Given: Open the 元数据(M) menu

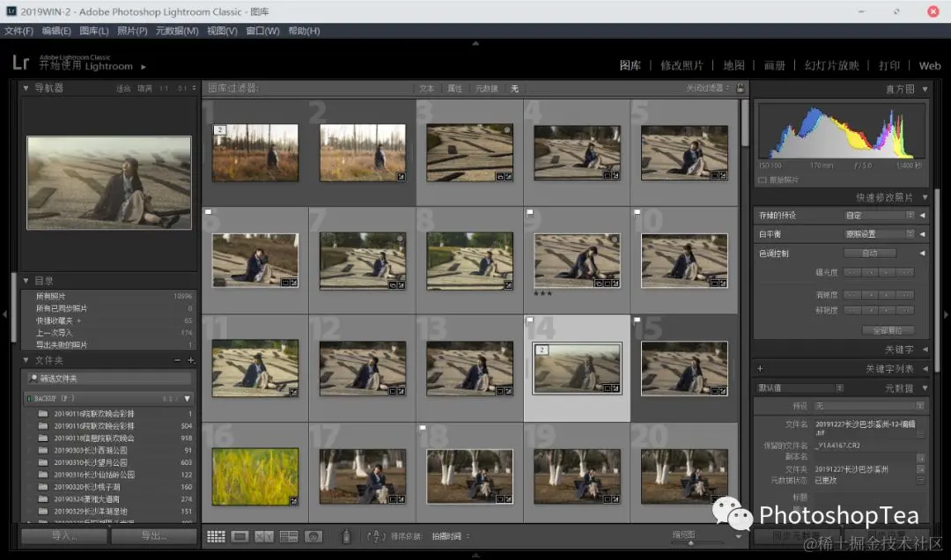Looking at the screenshot, I should (177, 31).
